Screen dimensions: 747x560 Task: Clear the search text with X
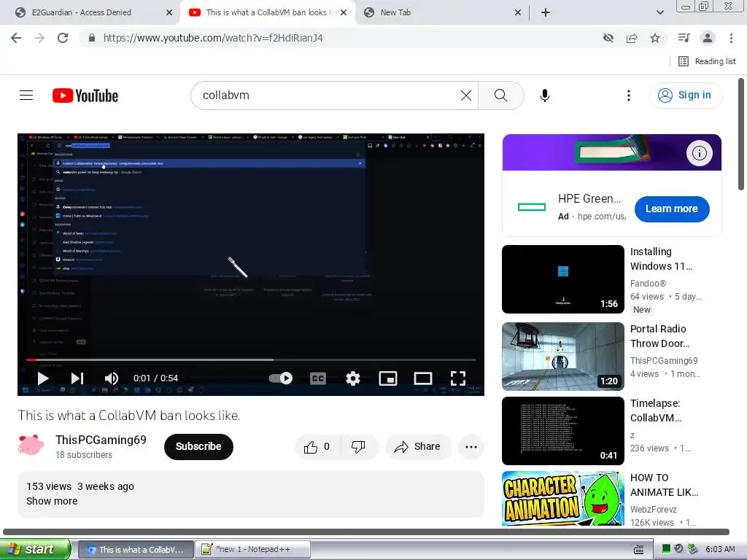tap(466, 96)
